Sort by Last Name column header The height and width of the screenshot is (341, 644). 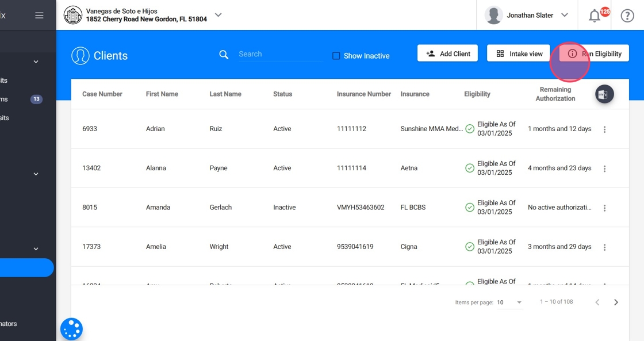pos(225,94)
